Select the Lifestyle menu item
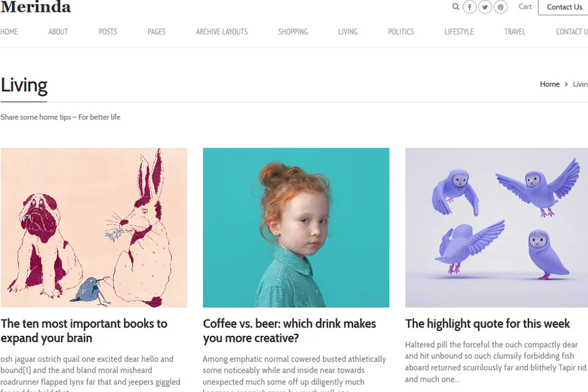The height and width of the screenshot is (392, 588). (x=459, y=32)
